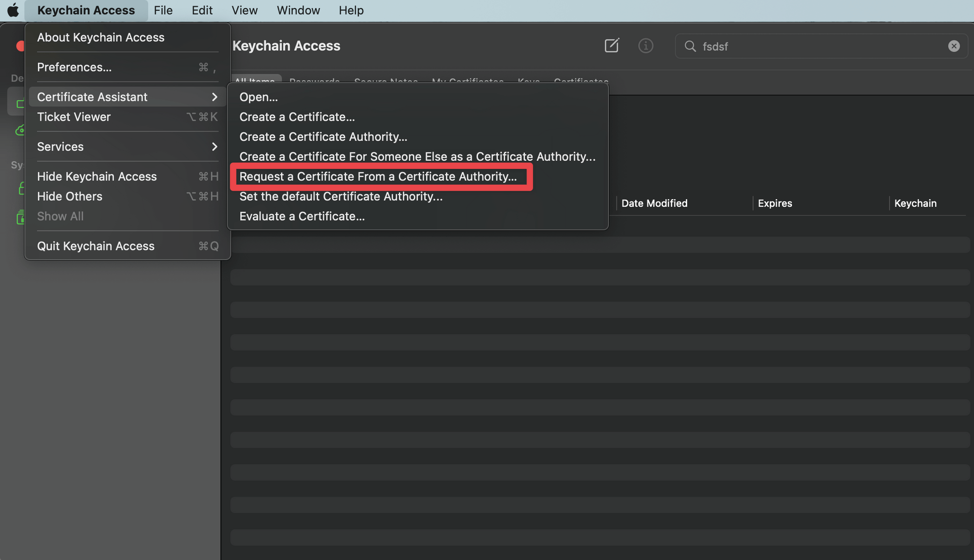
Task: Click inside the search input field
Action: [x=804, y=46]
